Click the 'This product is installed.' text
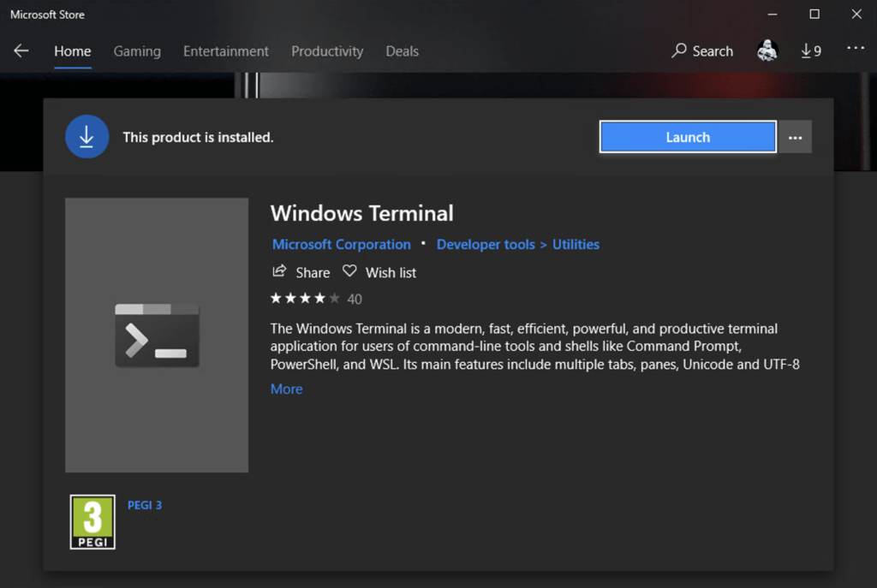 click(x=198, y=138)
